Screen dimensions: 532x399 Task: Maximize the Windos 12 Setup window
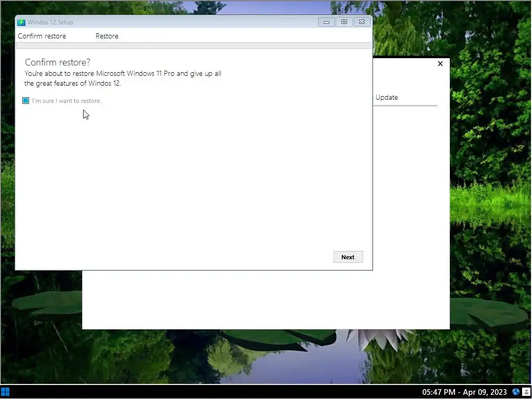344,22
